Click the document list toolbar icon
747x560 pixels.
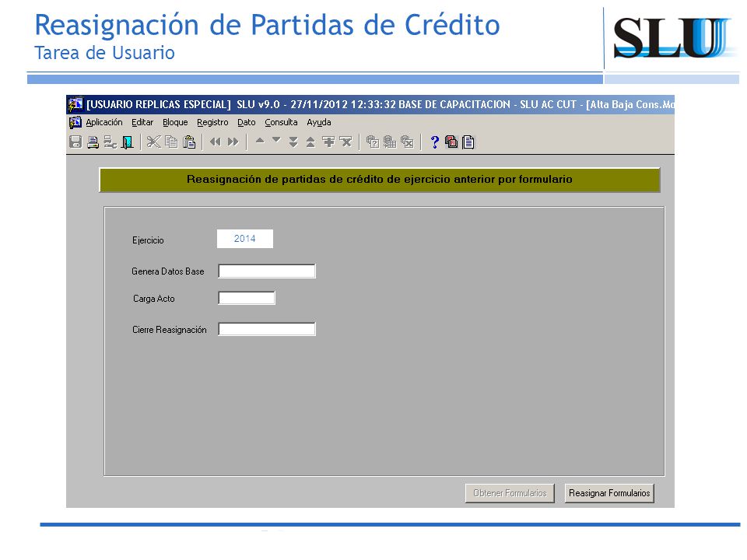468,142
